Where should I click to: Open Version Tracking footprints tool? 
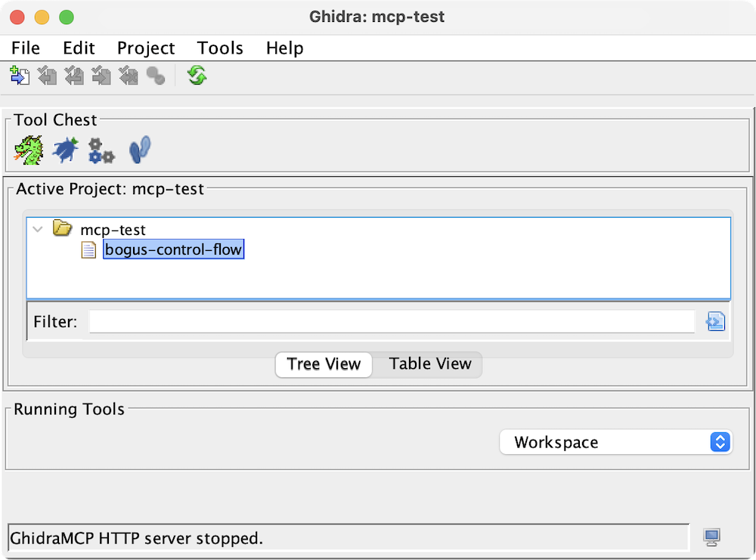click(140, 150)
